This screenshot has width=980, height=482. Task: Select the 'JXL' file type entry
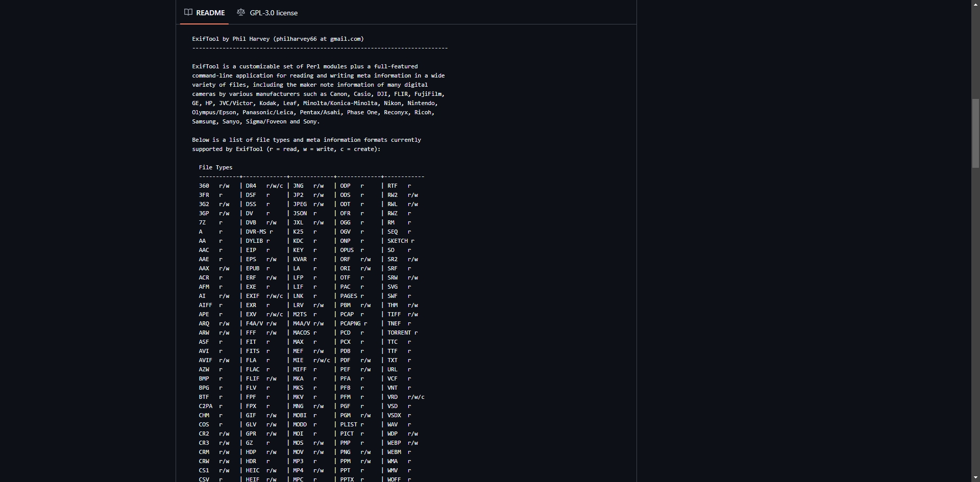click(298, 222)
